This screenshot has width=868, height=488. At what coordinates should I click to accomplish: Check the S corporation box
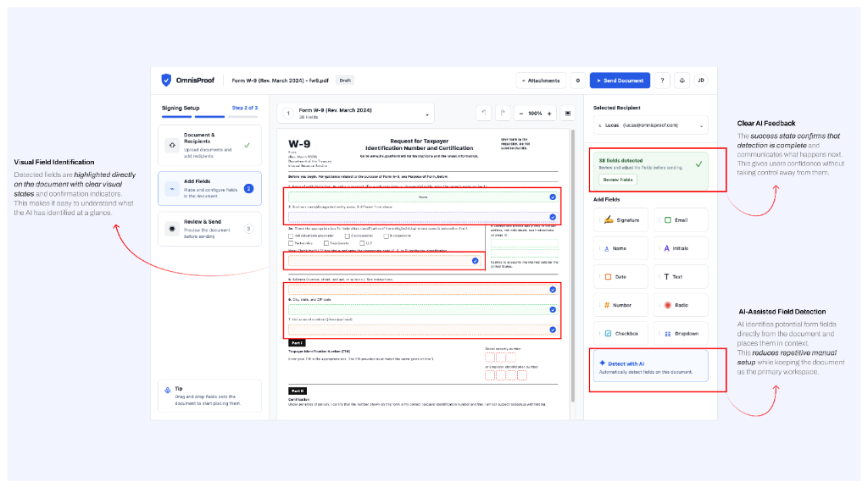[x=386, y=236]
